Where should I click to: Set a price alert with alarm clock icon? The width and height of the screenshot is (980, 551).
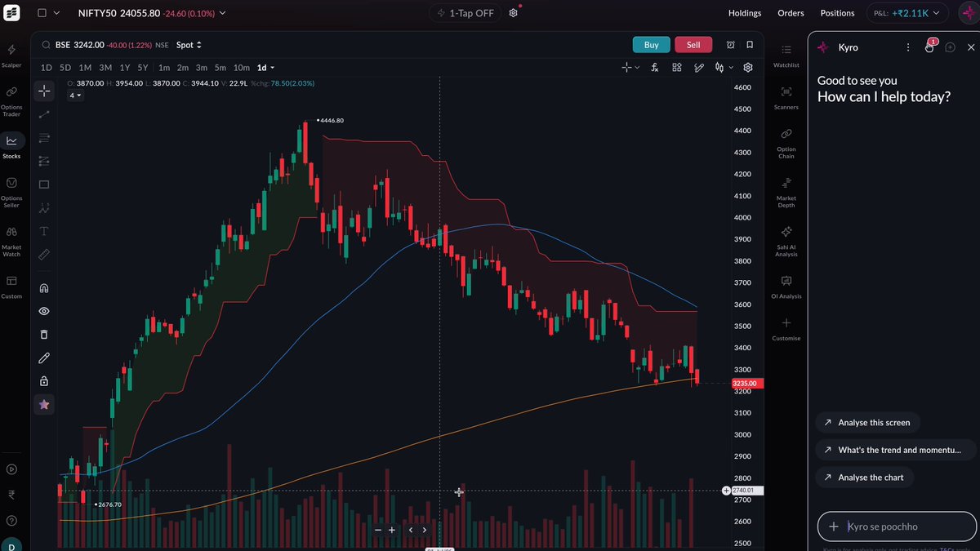(731, 45)
